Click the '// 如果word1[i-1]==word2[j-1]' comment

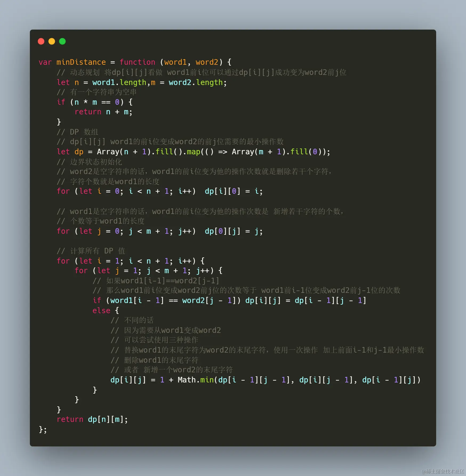156,281
